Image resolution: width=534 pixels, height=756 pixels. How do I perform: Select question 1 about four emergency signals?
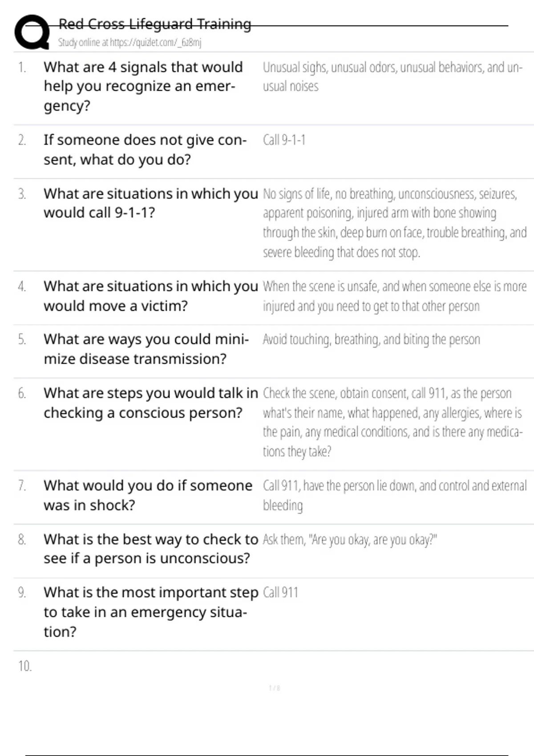(143, 86)
